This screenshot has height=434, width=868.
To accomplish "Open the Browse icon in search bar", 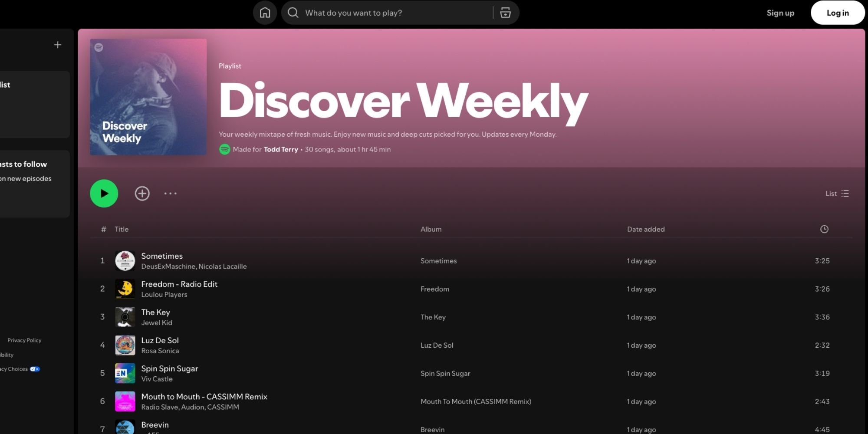I will (505, 13).
